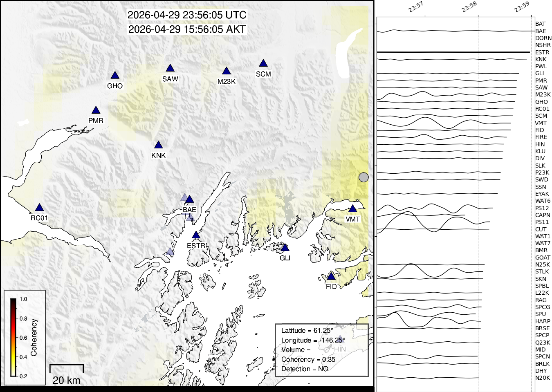Click the faded HIN station marker
This screenshot has width=552, height=392.
click(340, 339)
